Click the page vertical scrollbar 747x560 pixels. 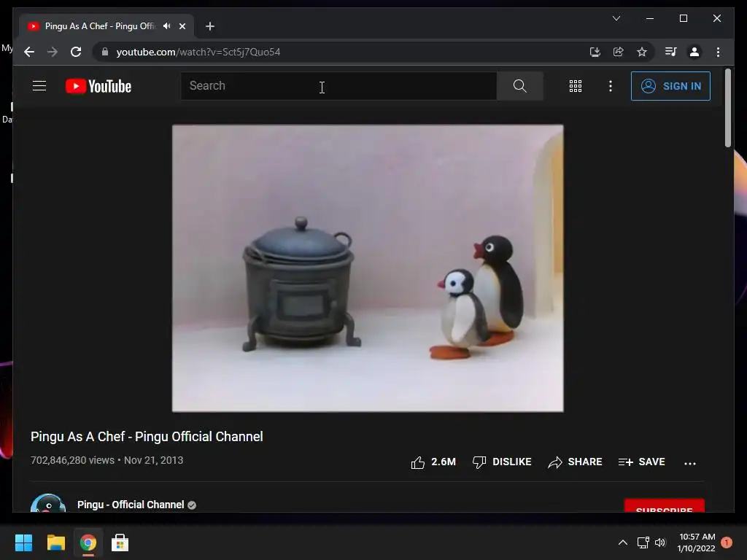[727, 108]
